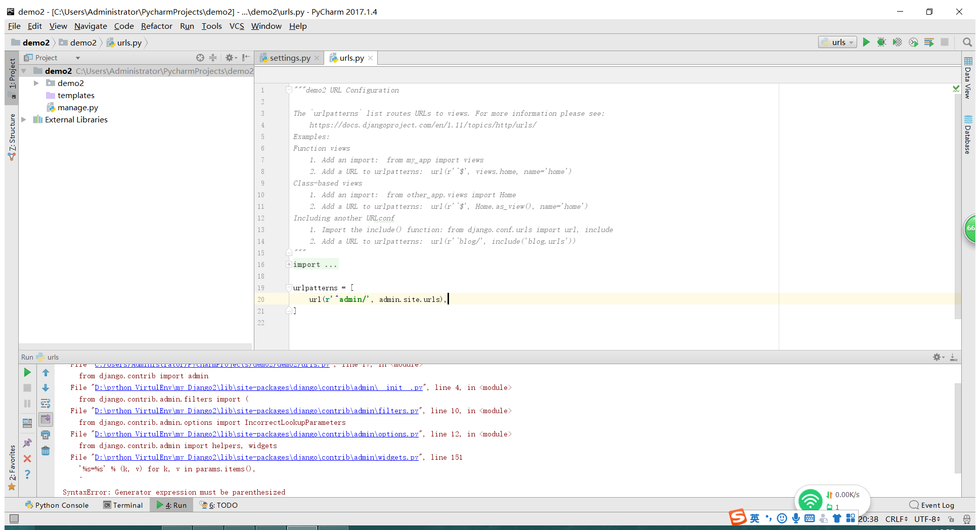Viewport: 980px width, 530px height.
Task: Click the profile run icon with clock
Action: click(x=913, y=42)
